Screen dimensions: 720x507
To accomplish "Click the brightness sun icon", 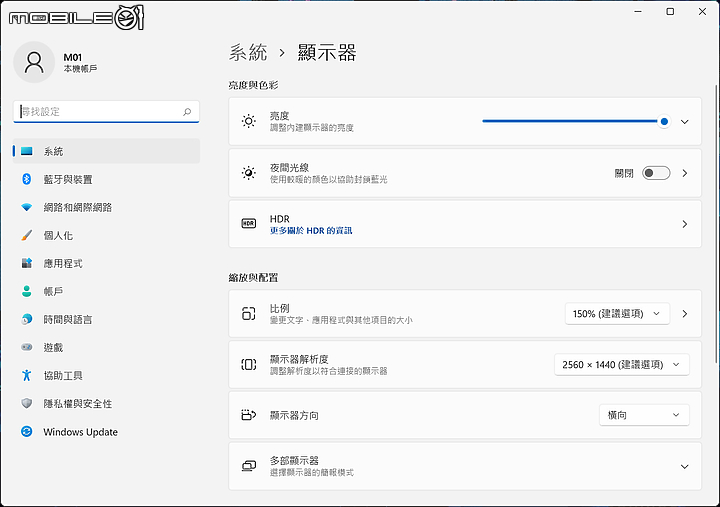I will 248,121.
